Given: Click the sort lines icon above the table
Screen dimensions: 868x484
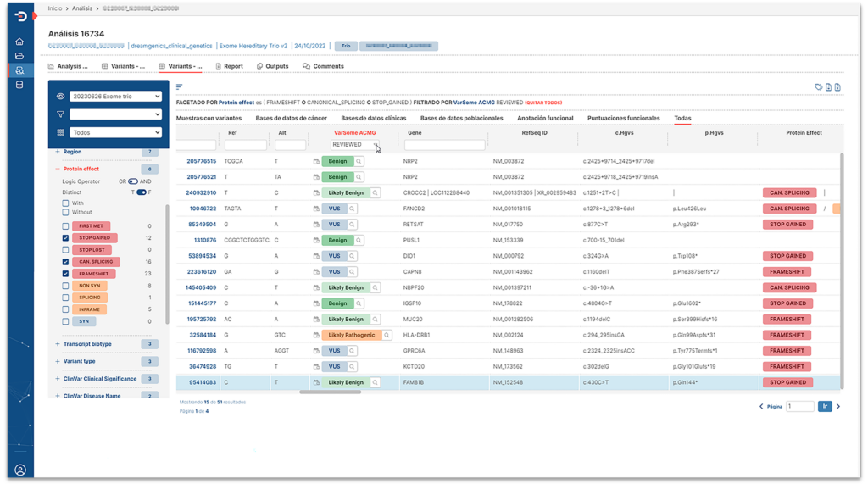Looking at the screenshot, I should coord(180,87).
